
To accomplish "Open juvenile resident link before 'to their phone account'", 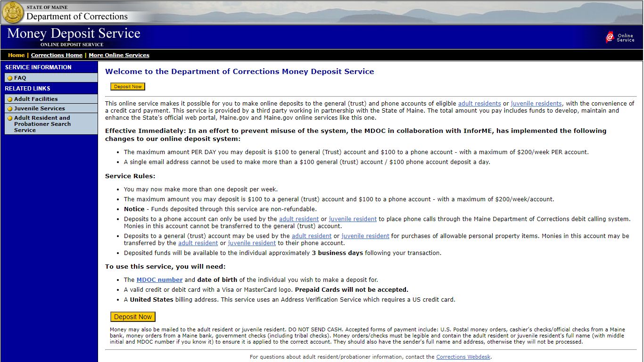I will point(252,243).
